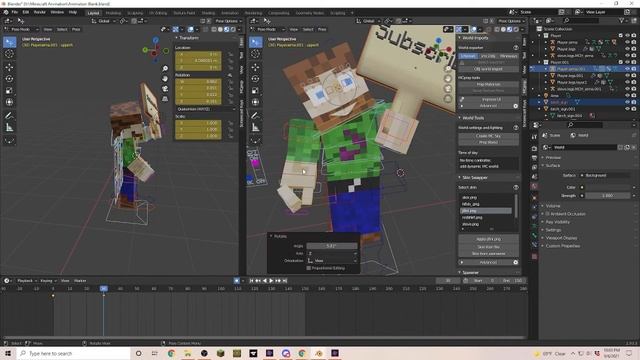
Task: Click zoom magnifier gizmo in left viewport
Action: pyautogui.click(x=165, y=69)
